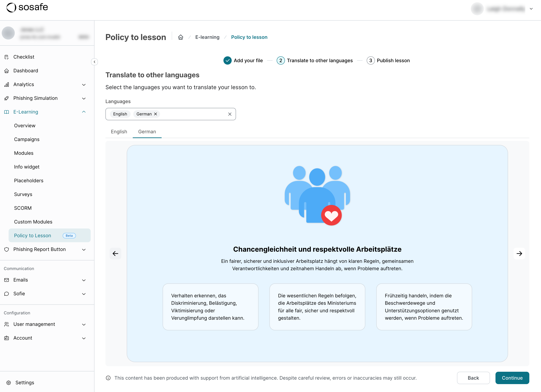
Task: Remove the German language chip
Action: (x=156, y=114)
